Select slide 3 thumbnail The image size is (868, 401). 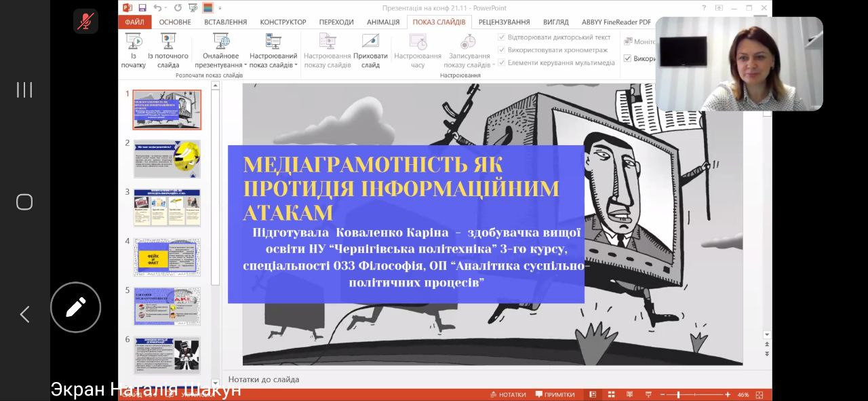[x=167, y=208]
